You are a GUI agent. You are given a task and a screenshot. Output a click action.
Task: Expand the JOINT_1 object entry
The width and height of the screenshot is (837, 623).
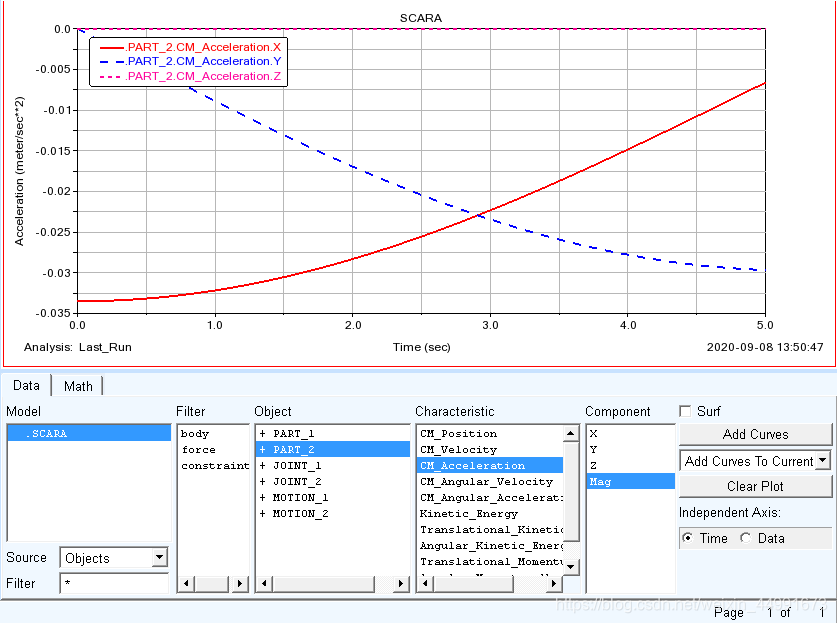pos(263,466)
